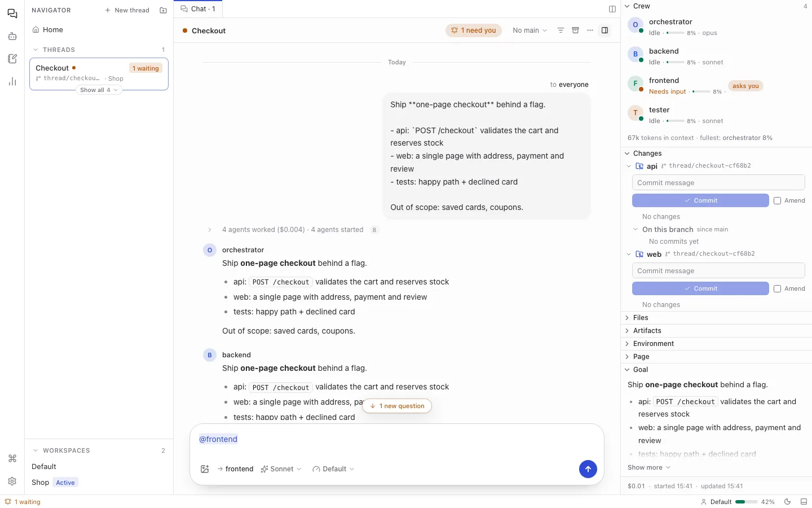Open the Sonnet model dropdown

(281, 469)
